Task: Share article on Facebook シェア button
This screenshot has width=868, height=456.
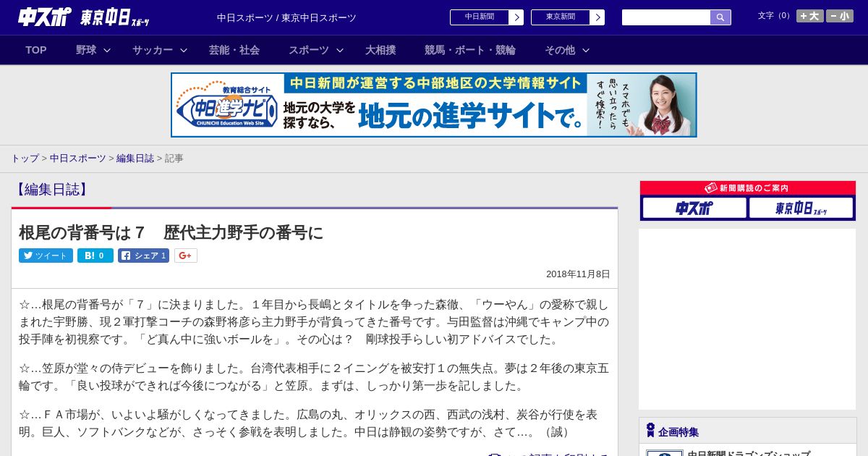Action: click(143, 256)
